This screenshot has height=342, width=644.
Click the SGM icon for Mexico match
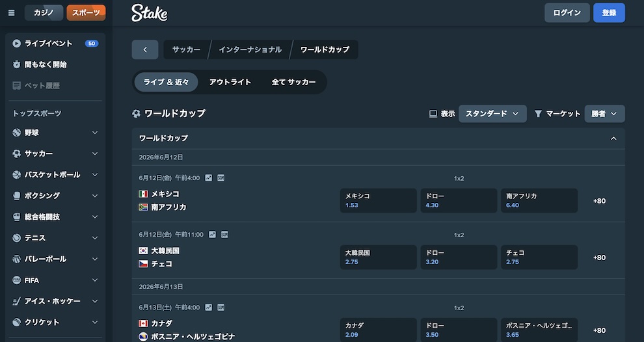click(x=221, y=178)
